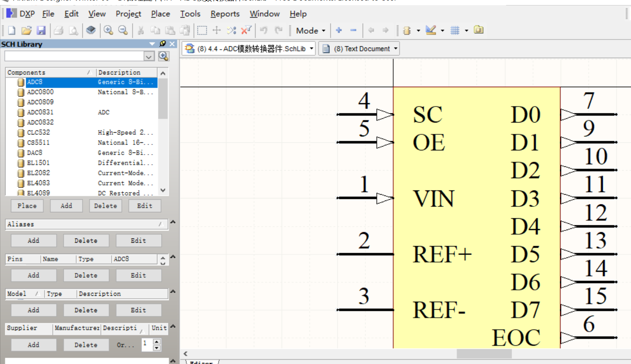Click Place button under components list
Image resolution: width=631 pixels, height=364 pixels.
tap(27, 206)
